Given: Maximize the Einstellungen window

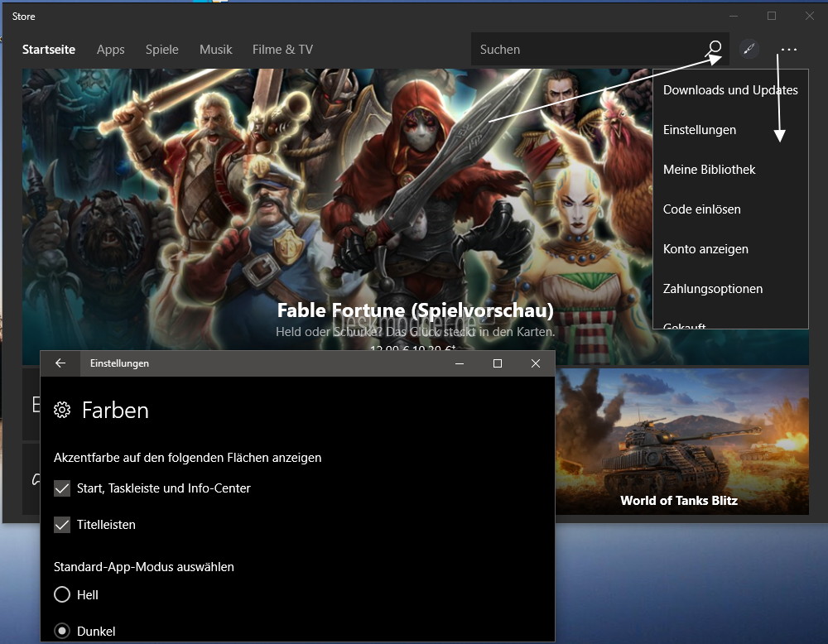Looking at the screenshot, I should 498,363.
